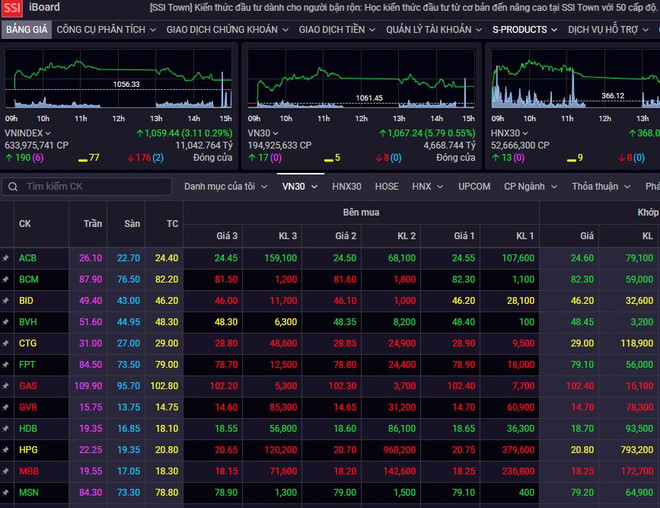Switch to the HOSE tab
Screen dimensions: 660x508
point(386,186)
